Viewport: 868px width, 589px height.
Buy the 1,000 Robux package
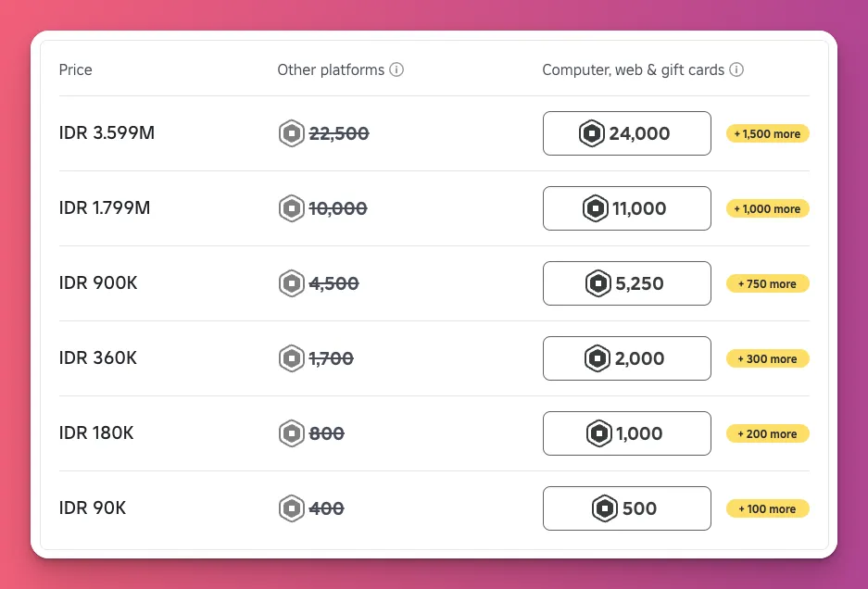(626, 433)
